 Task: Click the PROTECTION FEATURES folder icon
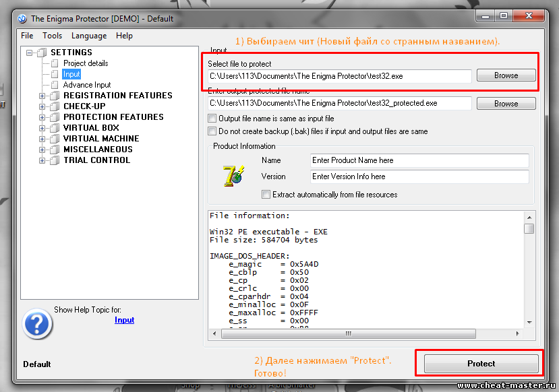click(x=55, y=117)
